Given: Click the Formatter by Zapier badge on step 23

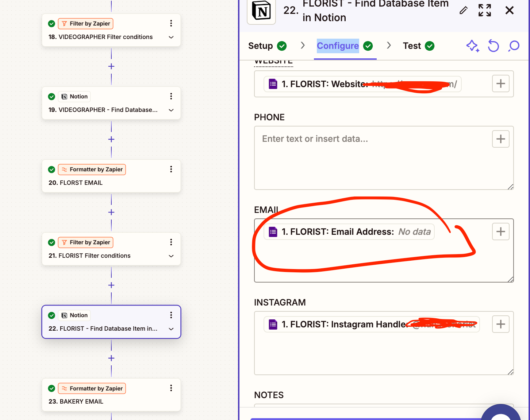Looking at the screenshot, I should coord(92,388).
